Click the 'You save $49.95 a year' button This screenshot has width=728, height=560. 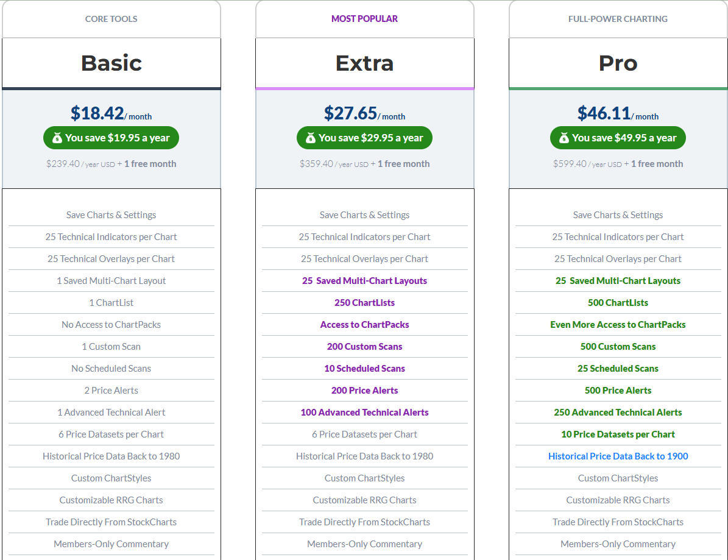point(618,138)
